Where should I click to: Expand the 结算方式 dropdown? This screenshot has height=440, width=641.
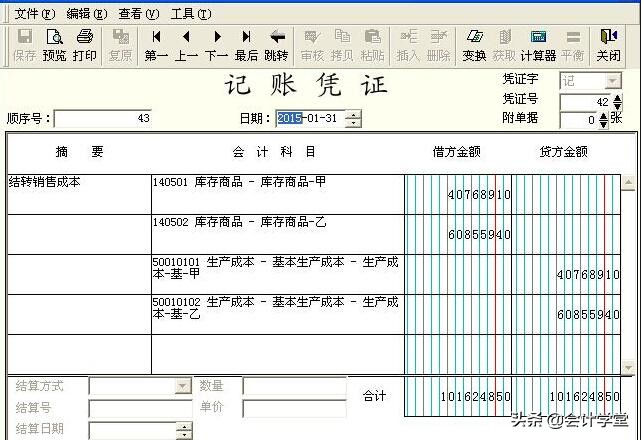click(x=183, y=386)
